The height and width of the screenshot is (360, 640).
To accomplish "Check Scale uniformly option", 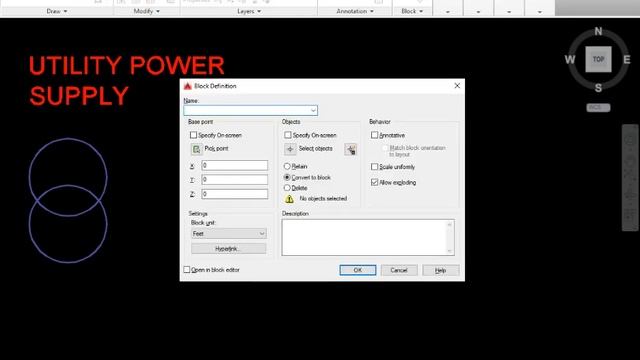I will point(374,167).
